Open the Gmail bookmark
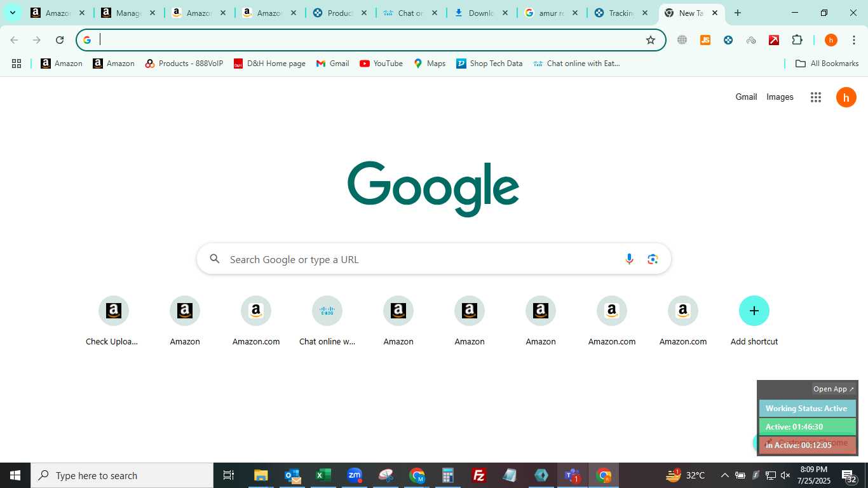Viewport: 868px width, 488px height. 333,64
